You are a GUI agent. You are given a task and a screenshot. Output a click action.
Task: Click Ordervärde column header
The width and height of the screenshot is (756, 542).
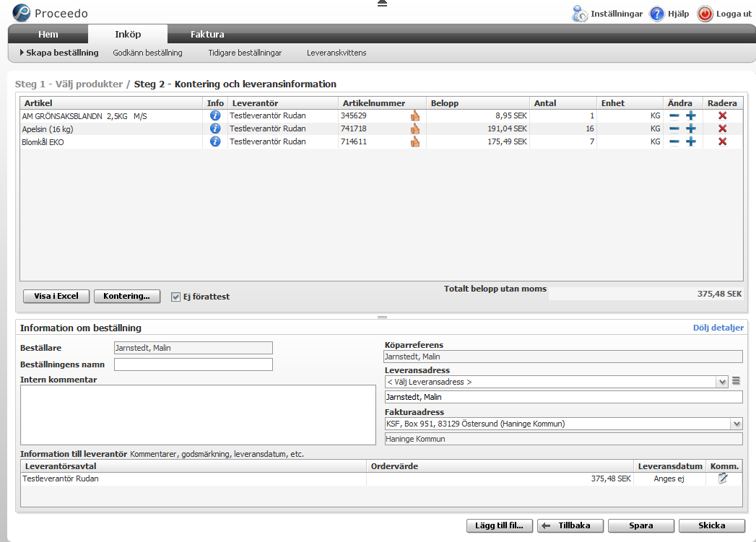pos(500,466)
